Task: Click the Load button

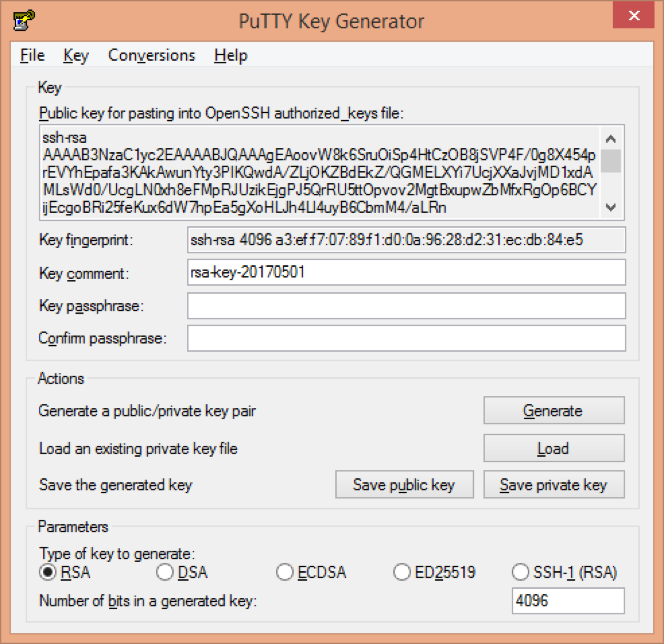Action: (x=554, y=448)
